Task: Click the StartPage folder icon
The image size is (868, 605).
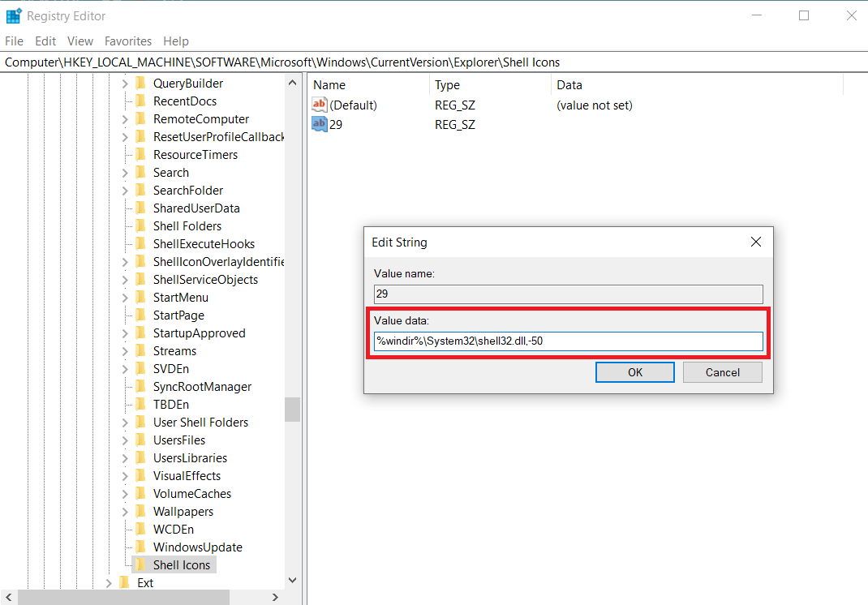Action: tap(140, 315)
